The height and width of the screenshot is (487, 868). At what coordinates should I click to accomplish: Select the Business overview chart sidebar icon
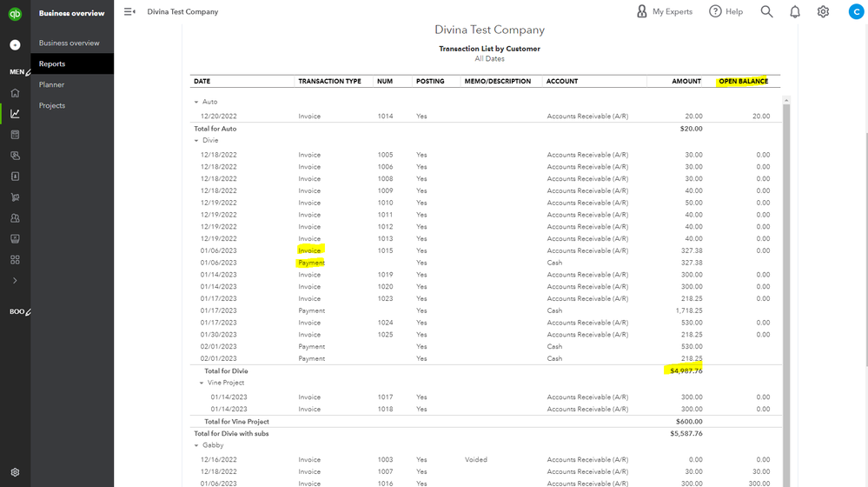coord(15,114)
